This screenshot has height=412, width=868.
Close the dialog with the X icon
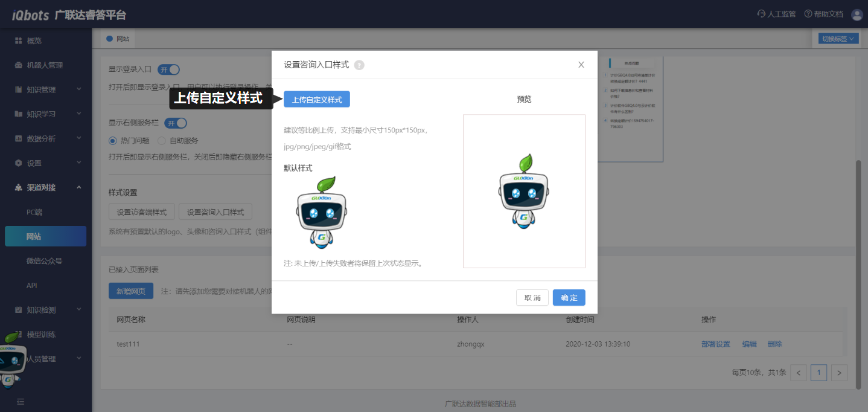click(581, 65)
